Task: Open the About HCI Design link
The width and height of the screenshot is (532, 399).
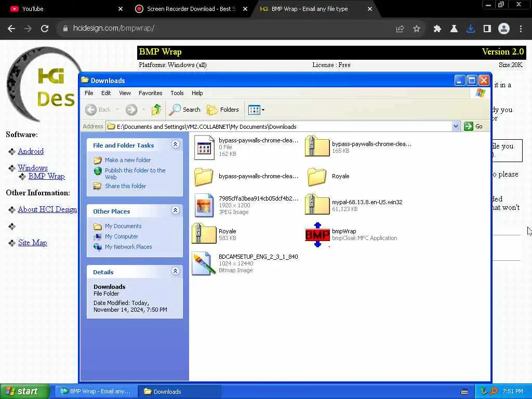Action: pyautogui.click(x=47, y=209)
